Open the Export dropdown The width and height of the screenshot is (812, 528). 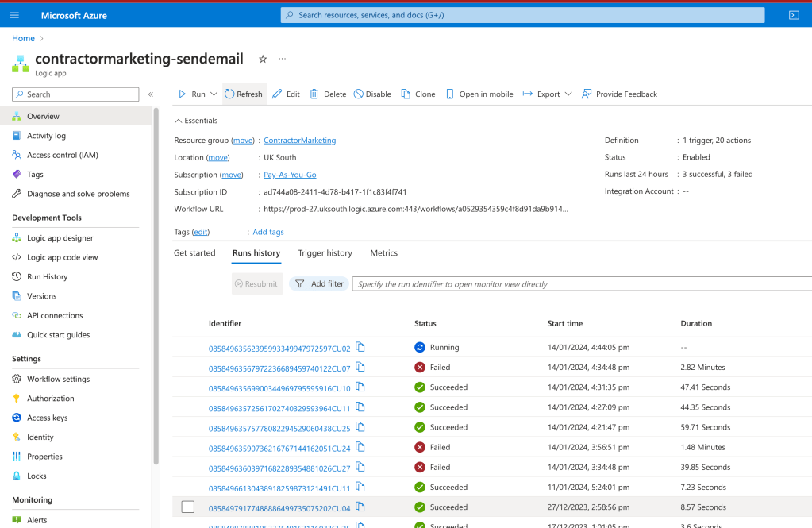pos(548,94)
